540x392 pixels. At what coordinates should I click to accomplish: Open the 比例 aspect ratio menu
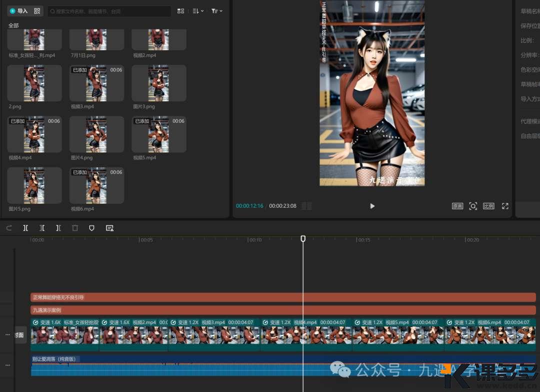(x=488, y=206)
